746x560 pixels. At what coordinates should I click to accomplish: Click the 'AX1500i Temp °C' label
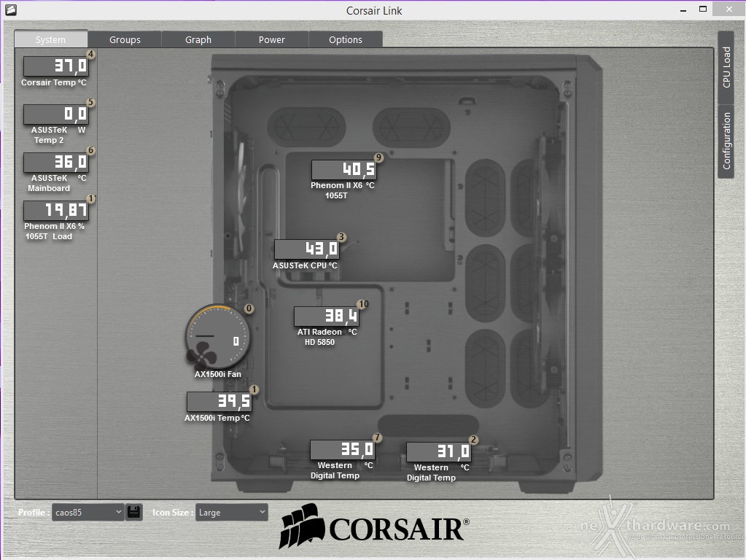(217, 418)
